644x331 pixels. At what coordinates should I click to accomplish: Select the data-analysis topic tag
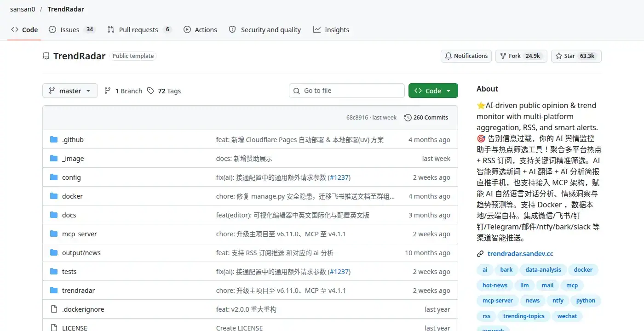tap(543, 270)
